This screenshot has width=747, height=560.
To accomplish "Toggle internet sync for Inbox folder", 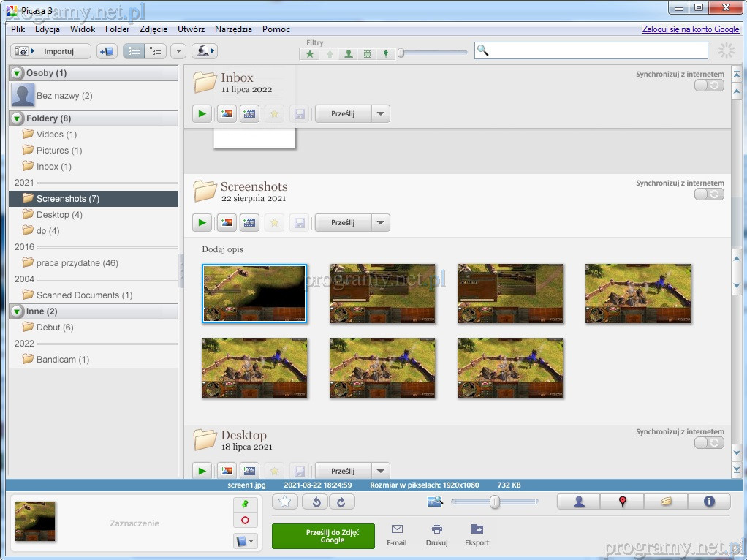I will [709, 86].
